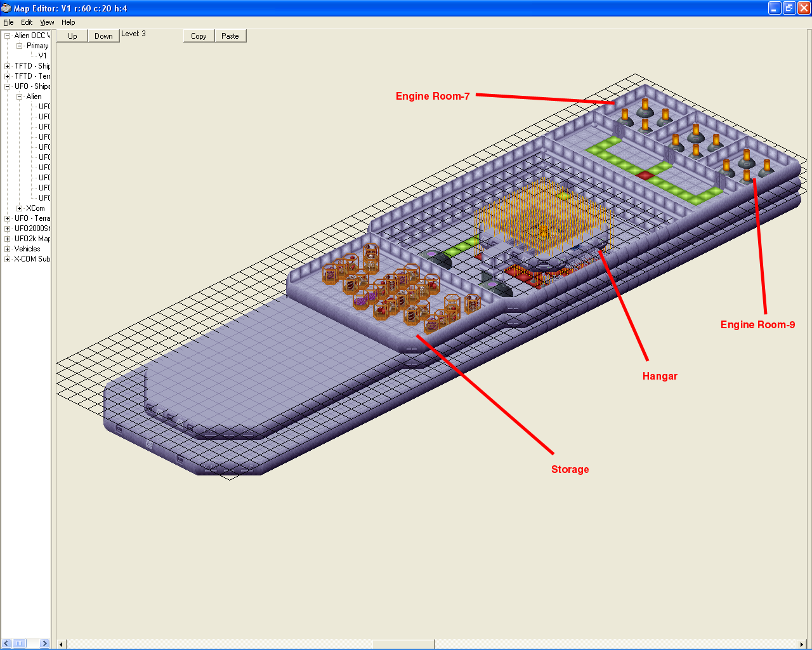Select the UFO2k Maps tree item
This screenshot has width=812, height=650.
[32, 239]
